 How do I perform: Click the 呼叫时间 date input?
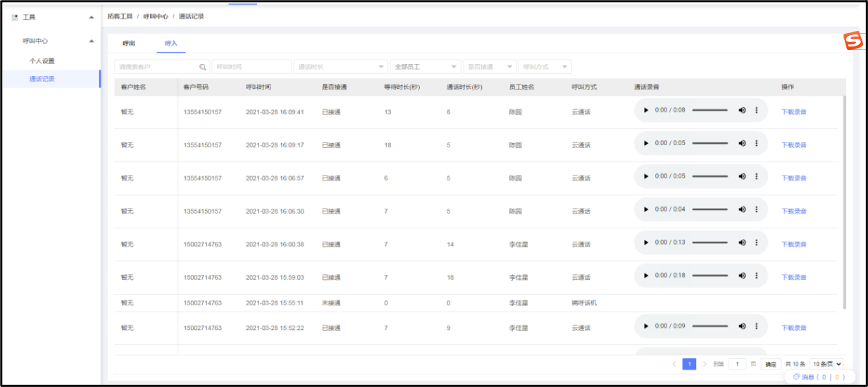tap(251, 67)
